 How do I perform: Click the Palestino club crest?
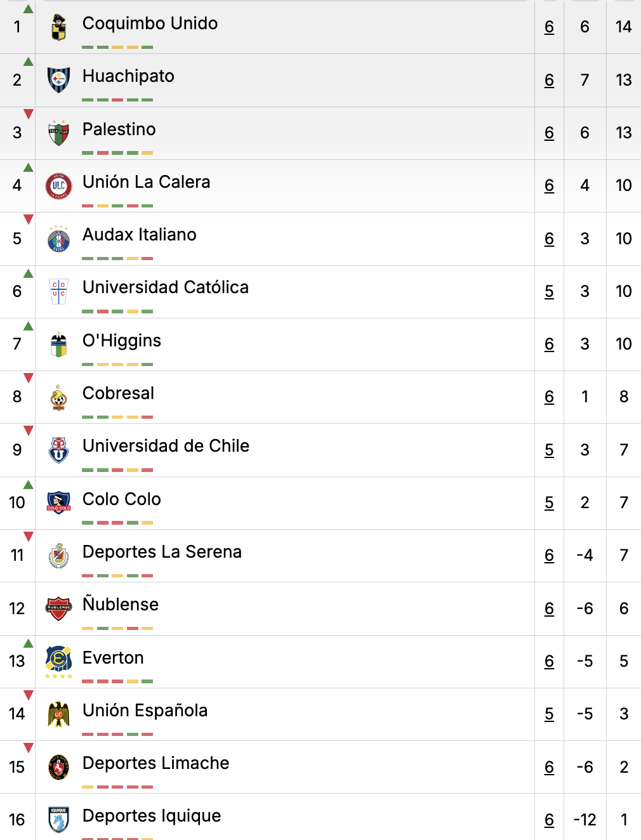[x=58, y=133]
